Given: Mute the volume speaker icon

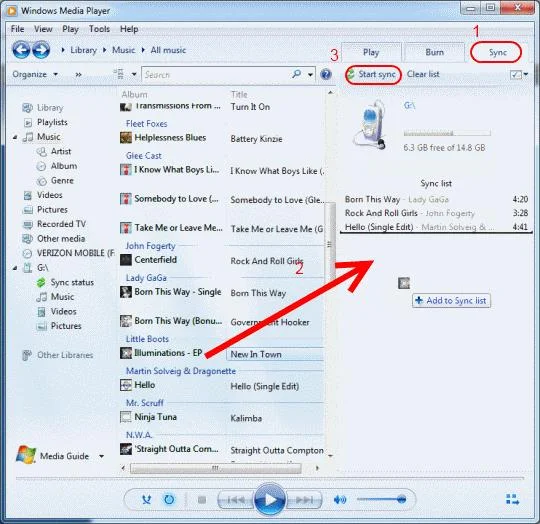Looking at the screenshot, I should tap(340, 500).
